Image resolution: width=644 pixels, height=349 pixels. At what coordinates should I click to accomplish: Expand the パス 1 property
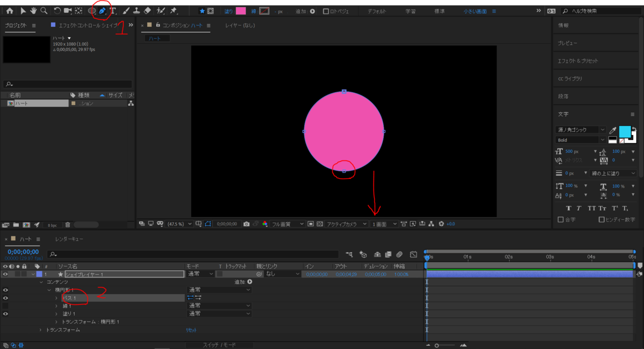[56, 298]
